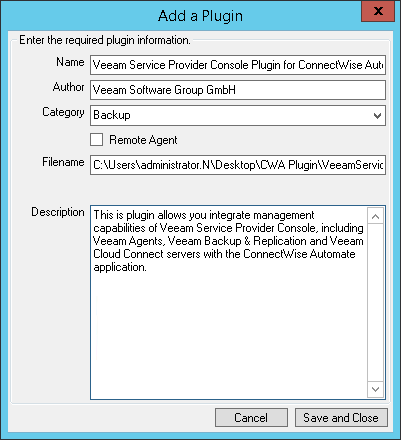Screen dimensions: 401x440
Task: Click the Save and Close button
Action: pyautogui.click(x=341, y=418)
